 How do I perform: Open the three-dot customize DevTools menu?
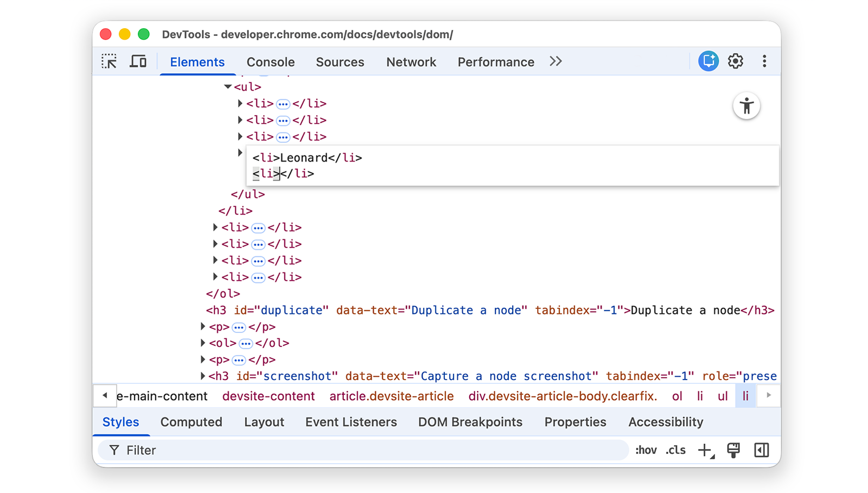tap(764, 61)
